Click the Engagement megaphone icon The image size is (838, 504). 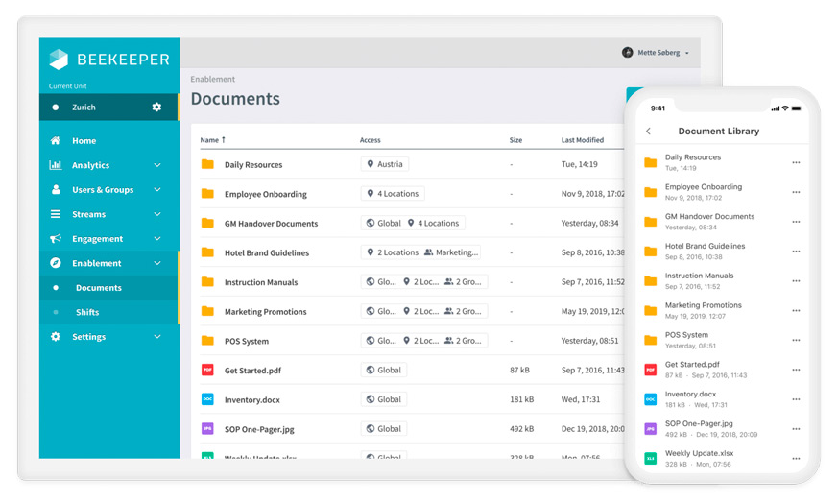(56, 238)
